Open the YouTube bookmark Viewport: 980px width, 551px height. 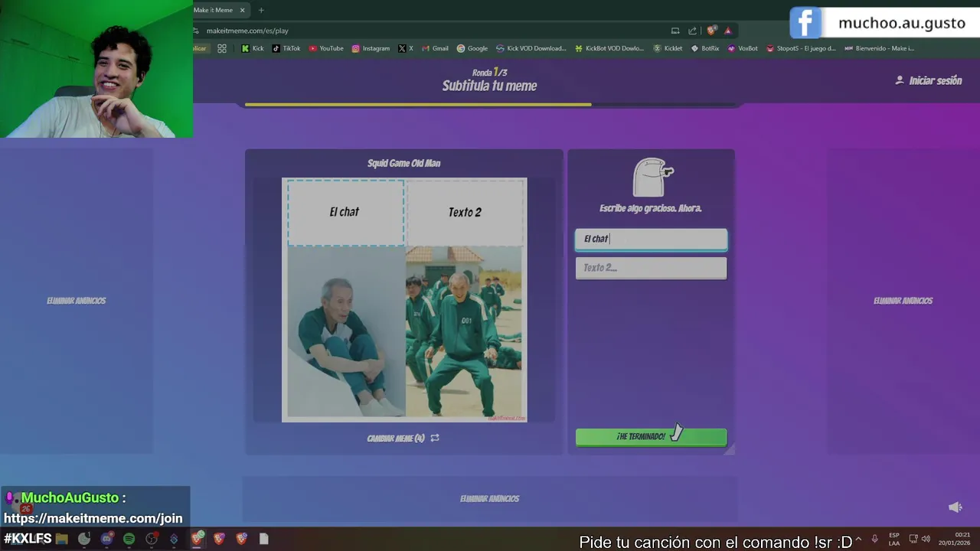[326, 48]
